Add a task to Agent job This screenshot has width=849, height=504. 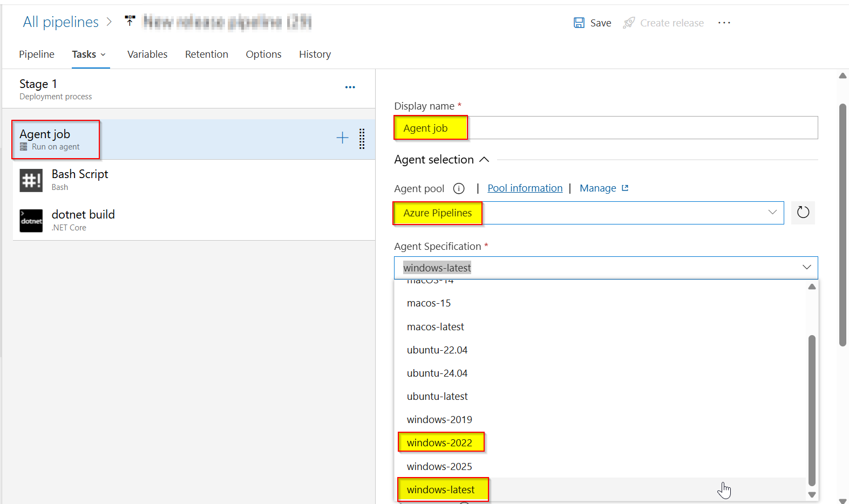point(342,138)
